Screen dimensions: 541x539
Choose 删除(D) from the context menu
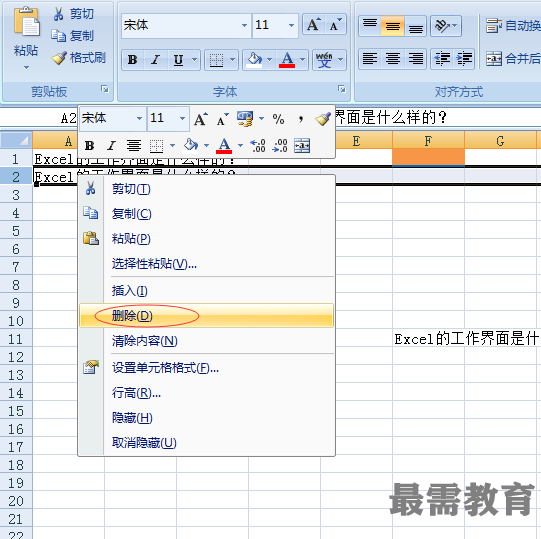pyautogui.click(x=206, y=315)
